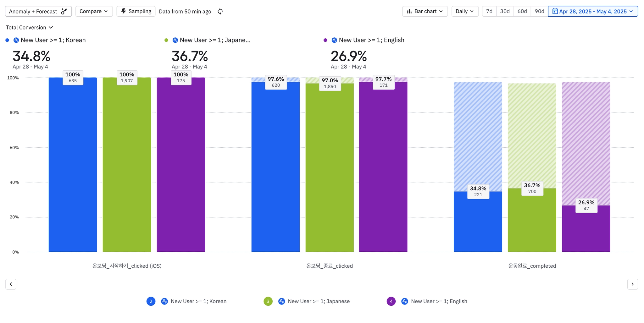Click the Sampling lightning bolt icon
Image resolution: width=644 pixels, height=323 pixels.
[x=124, y=11]
